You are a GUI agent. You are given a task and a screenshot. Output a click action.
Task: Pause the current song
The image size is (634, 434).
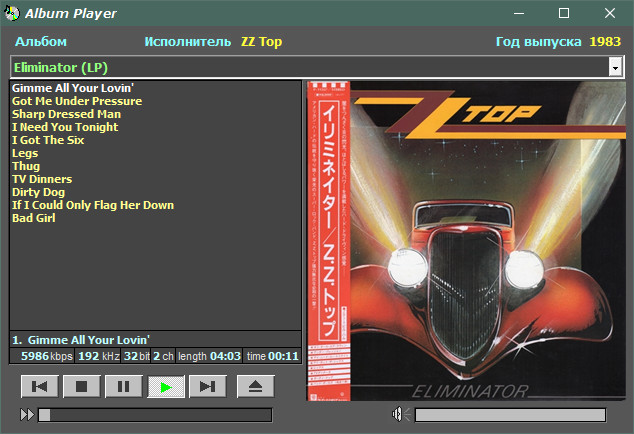(x=124, y=386)
